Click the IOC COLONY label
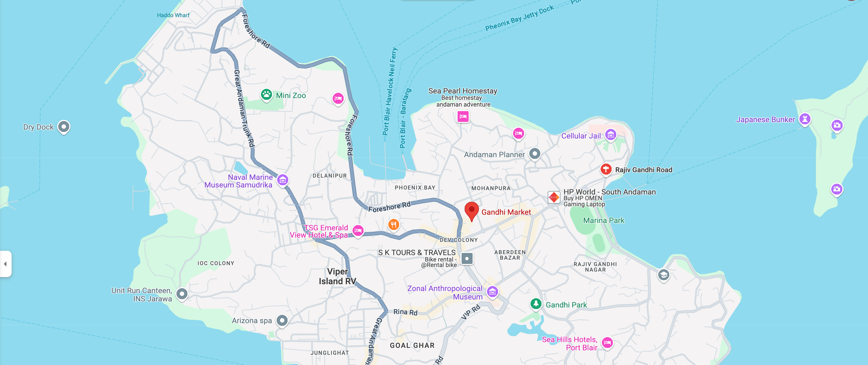 pos(216,263)
